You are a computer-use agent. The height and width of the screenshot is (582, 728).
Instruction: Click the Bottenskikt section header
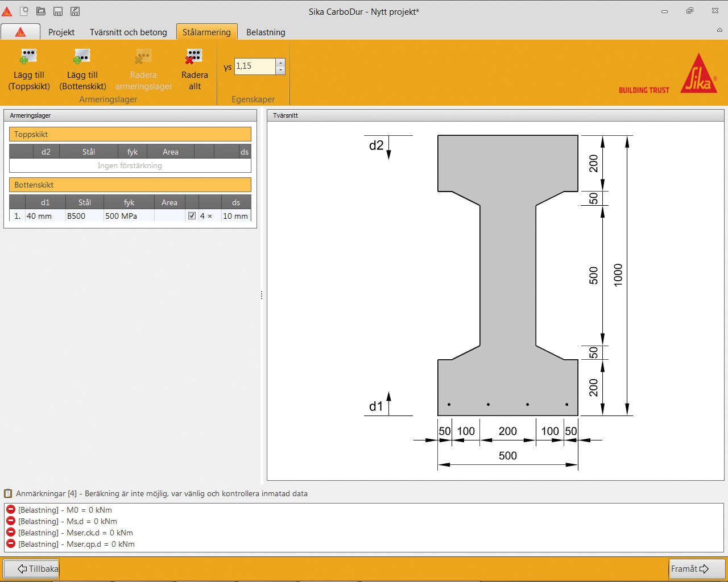pyautogui.click(x=130, y=185)
